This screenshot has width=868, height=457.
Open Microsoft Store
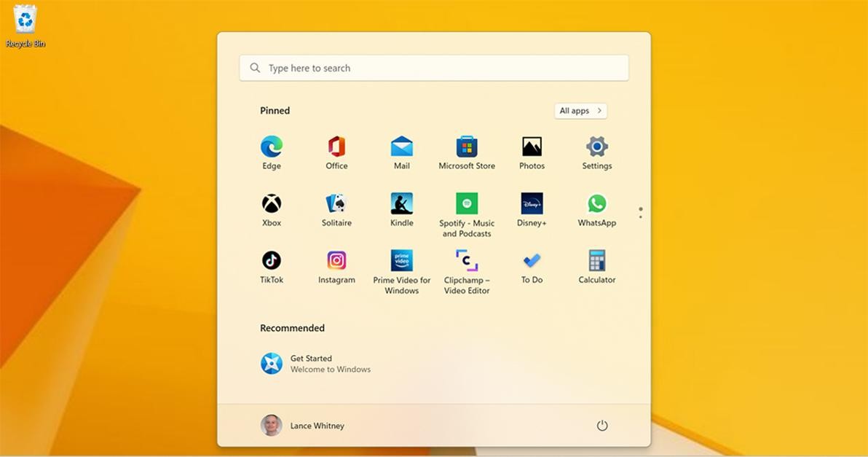coord(467,152)
